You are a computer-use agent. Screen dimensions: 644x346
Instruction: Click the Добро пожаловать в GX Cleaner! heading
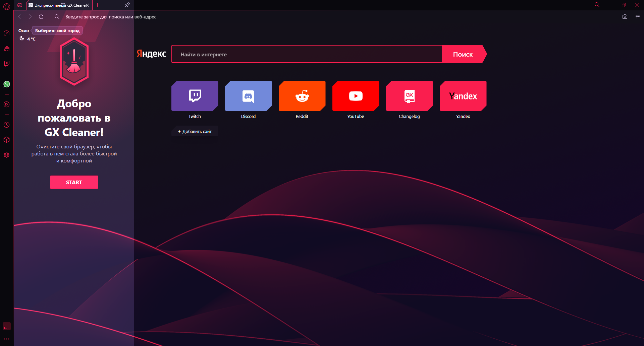point(74,118)
